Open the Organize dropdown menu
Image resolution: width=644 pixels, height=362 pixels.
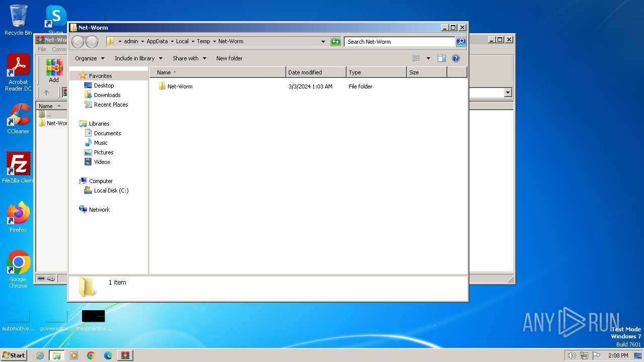coord(90,58)
